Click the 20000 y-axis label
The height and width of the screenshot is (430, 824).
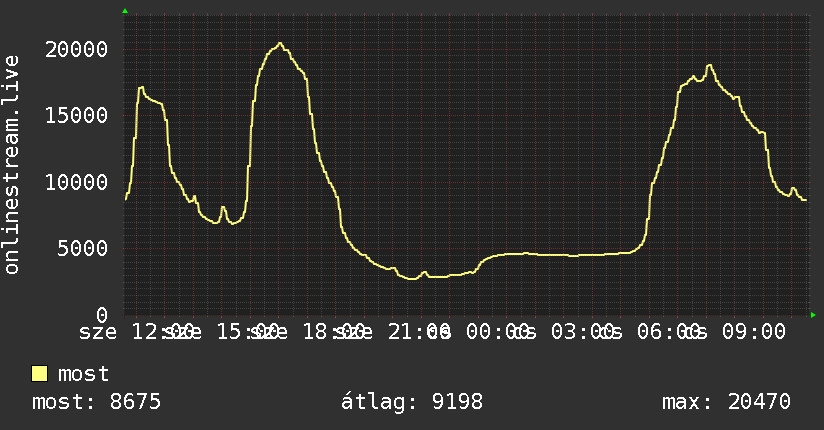76,49
